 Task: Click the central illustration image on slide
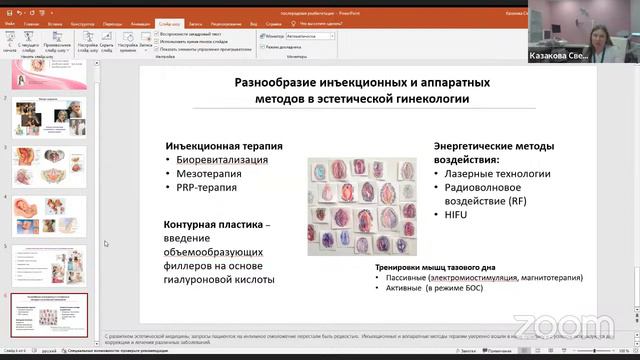coord(362,207)
